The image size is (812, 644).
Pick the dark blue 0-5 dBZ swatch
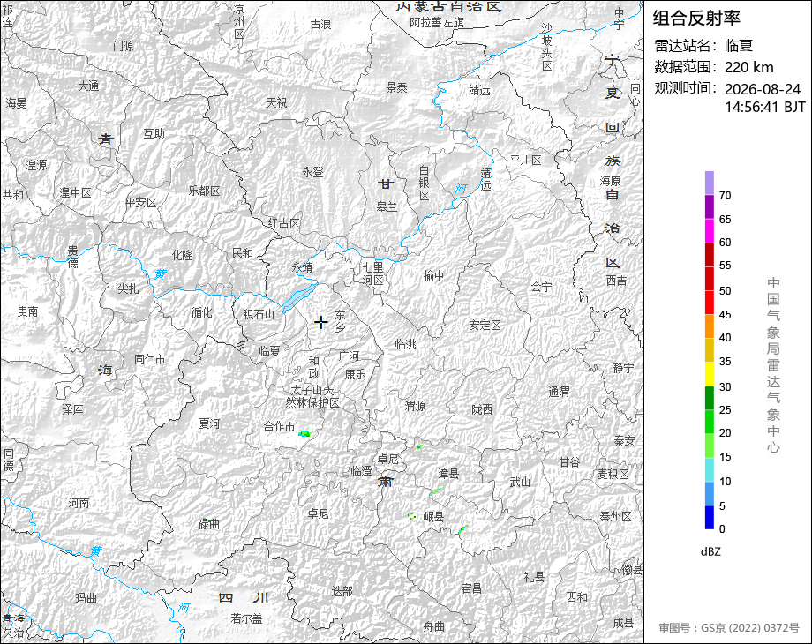710,517
